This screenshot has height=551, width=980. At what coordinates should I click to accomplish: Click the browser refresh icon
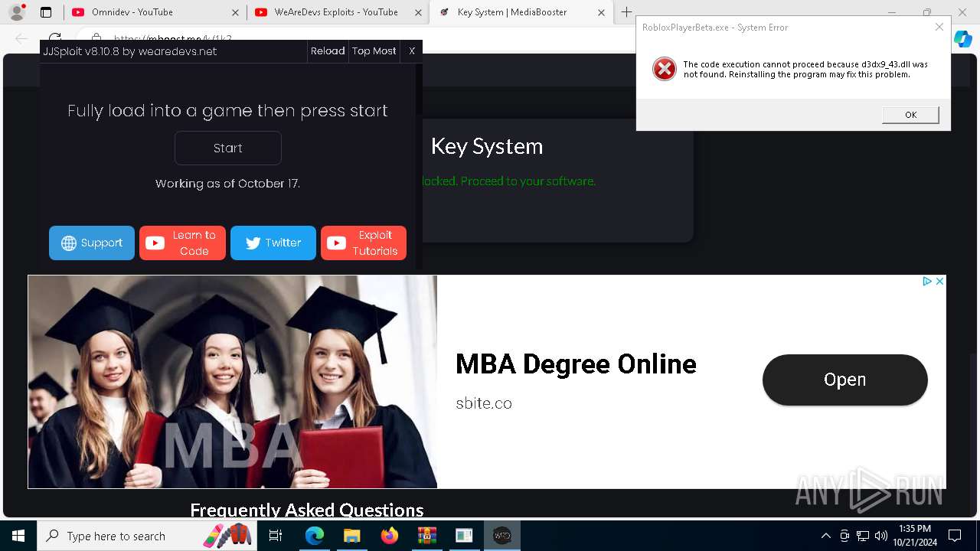coord(55,38)
